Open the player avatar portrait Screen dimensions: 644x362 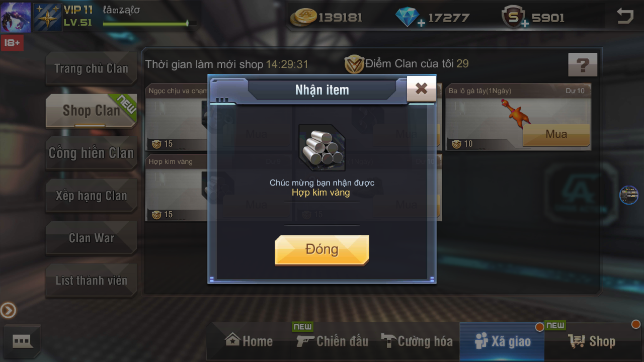16,17
